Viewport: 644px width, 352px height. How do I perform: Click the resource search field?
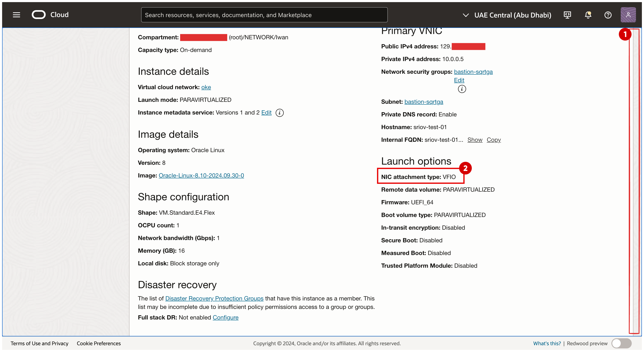pos(264,15)
